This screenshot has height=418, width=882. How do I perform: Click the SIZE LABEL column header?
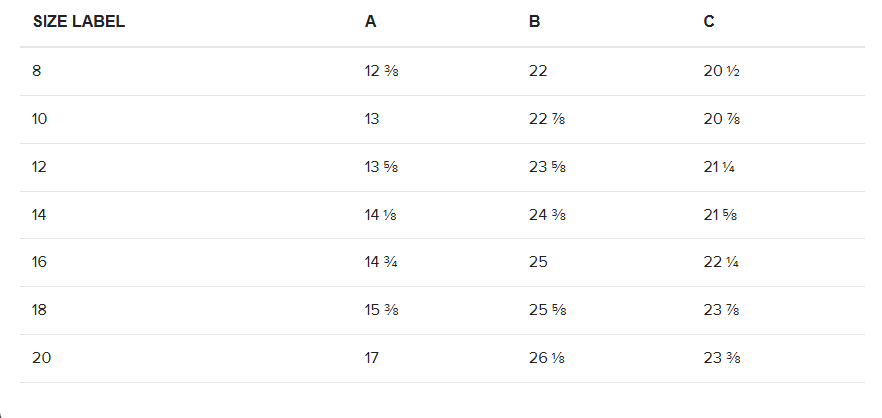tap(79, 22)
